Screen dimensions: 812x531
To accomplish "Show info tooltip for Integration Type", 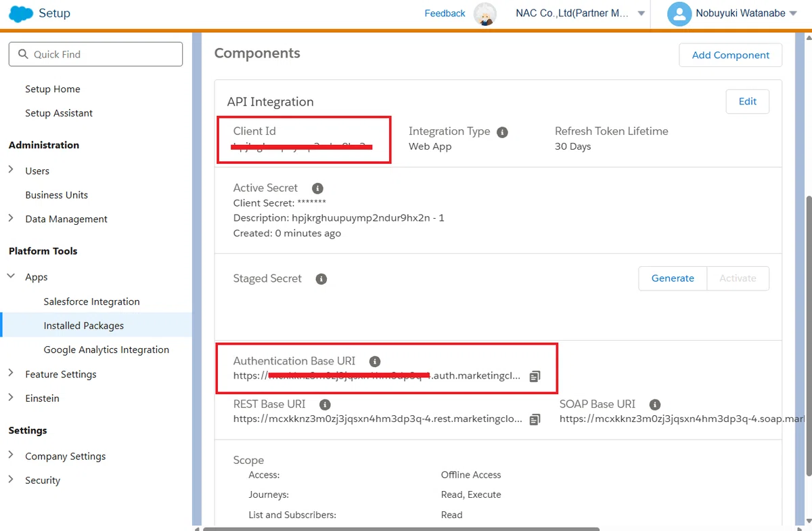I will (x=502, y=132).
